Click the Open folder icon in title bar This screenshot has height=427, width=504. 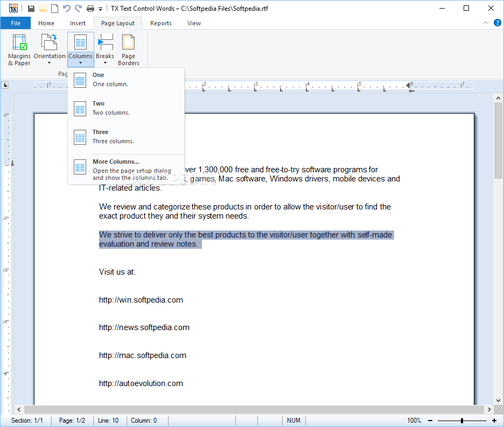pyautogui.click(x=43, y=9)
